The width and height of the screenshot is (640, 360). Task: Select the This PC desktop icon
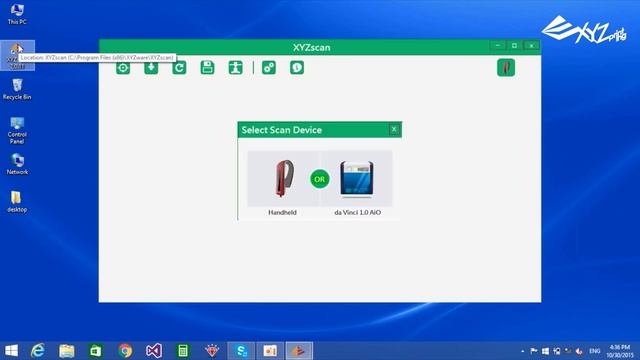tap(17, 14)
